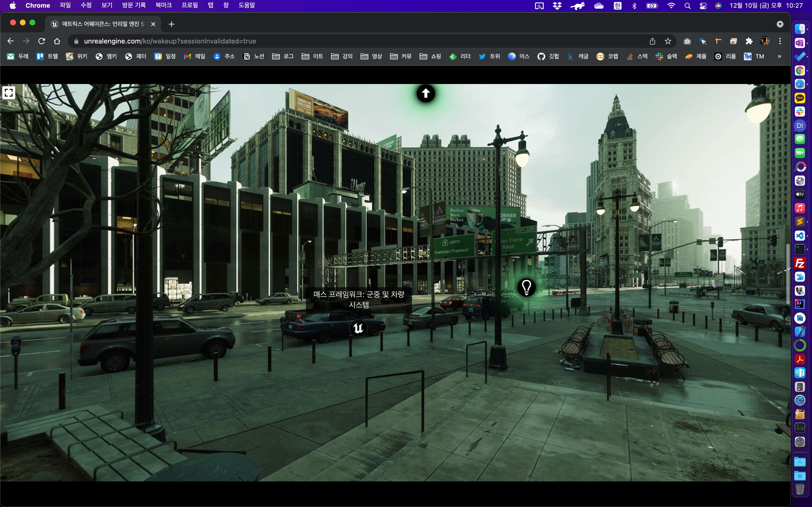The height and width of the screenshot is (507, 812).
Task: Reload the page
Action: coord(42,41)
